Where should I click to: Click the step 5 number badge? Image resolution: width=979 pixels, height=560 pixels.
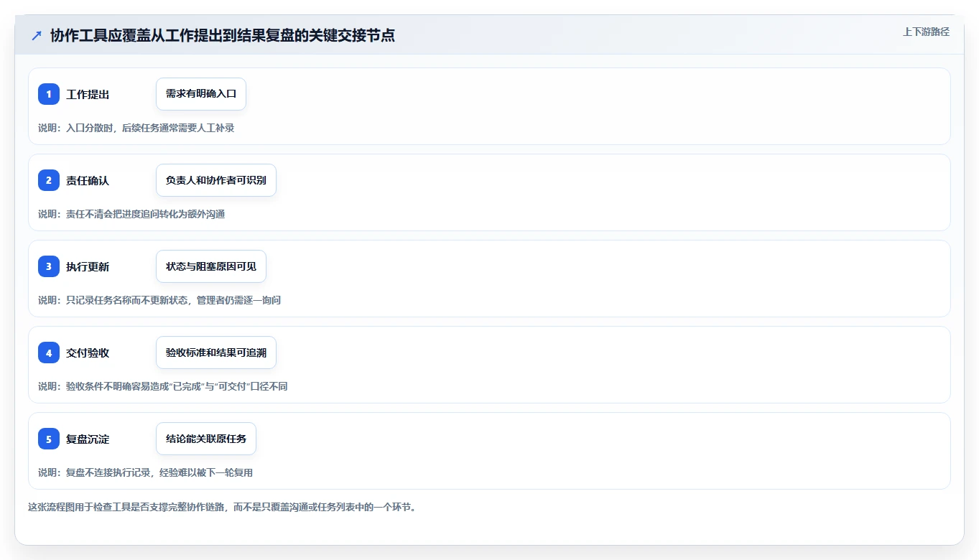pyautogui.click(x=49, y=439)
